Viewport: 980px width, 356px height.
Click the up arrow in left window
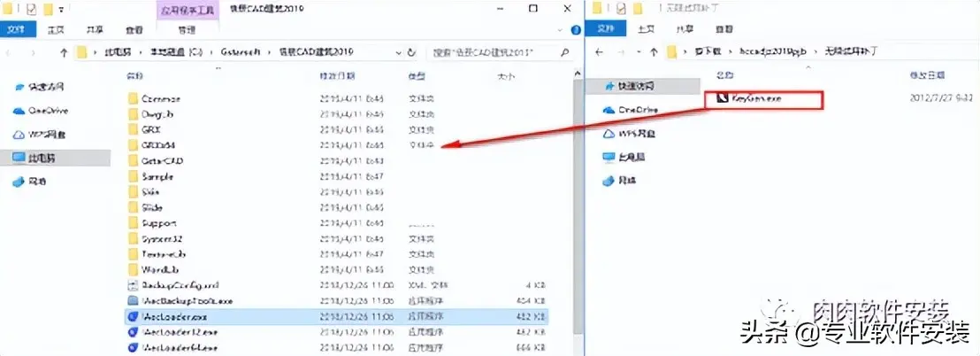point(63,53)
